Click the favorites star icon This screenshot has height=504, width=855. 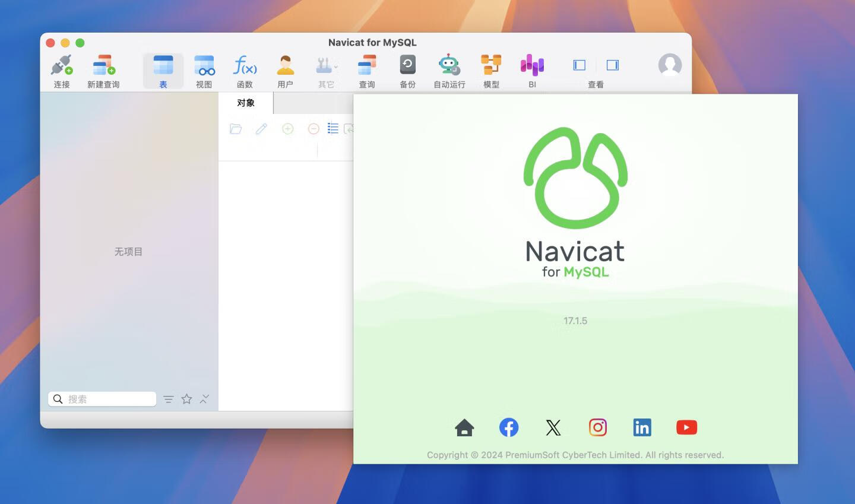186,399
